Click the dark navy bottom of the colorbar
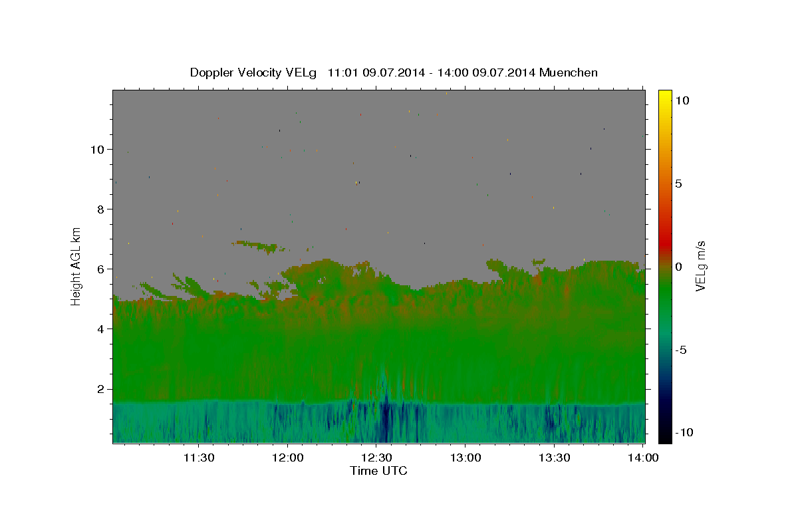 pyautogui.click(x=665, y=436)
